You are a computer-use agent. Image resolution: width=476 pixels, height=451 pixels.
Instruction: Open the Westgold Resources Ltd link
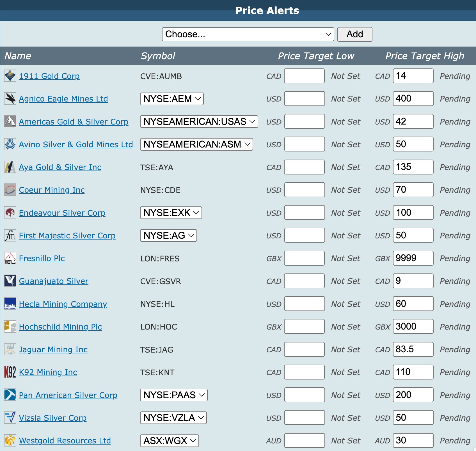coord(65,441)
